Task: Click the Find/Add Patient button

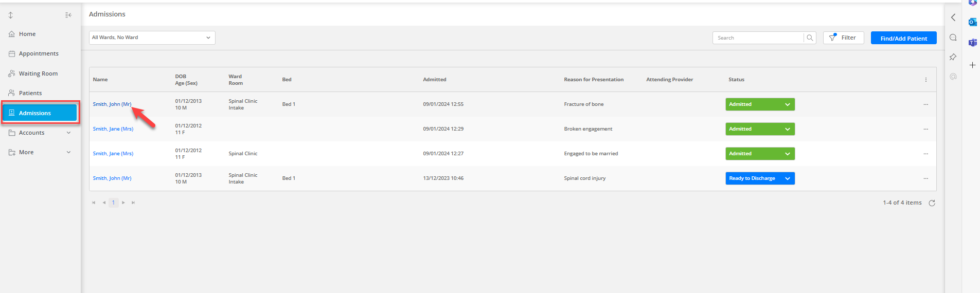Action: pos(903,38)
